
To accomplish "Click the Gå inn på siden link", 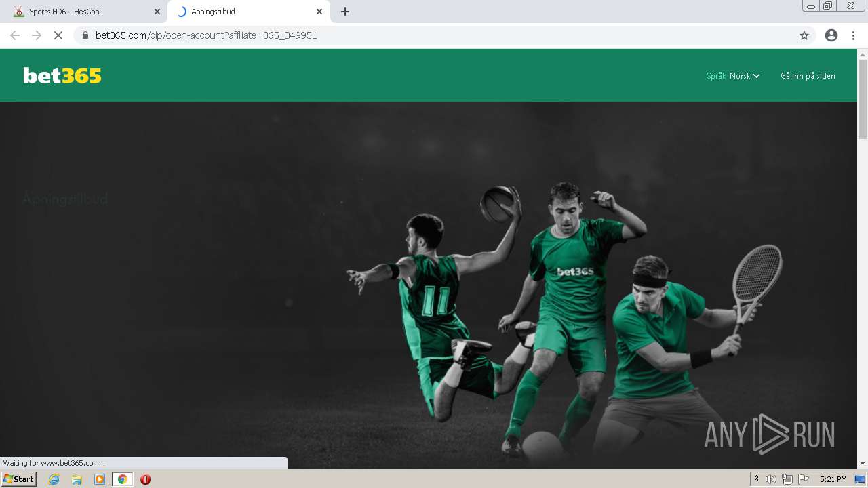I will (808, 76).
